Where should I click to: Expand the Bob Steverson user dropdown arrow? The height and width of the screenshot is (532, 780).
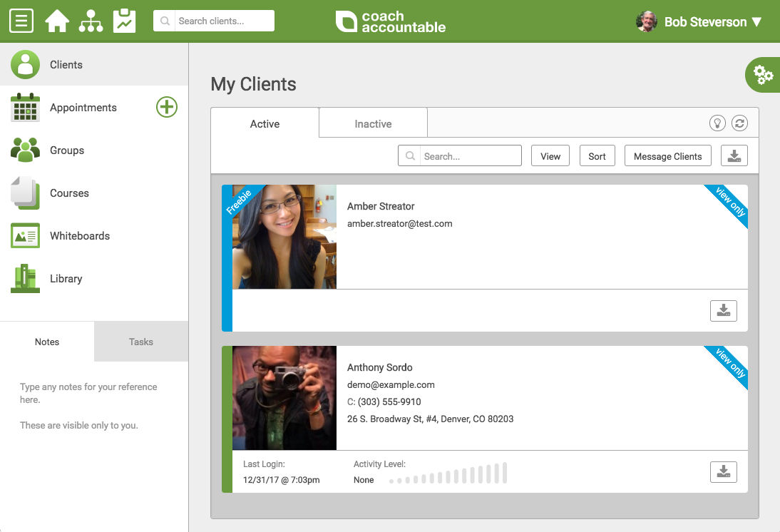click(756, 22)
